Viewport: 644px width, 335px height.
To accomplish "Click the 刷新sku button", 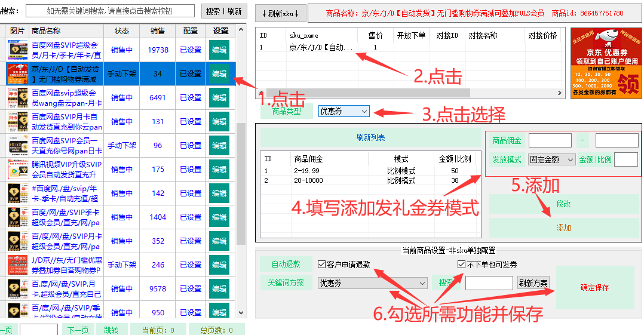I will pos(281,14).
